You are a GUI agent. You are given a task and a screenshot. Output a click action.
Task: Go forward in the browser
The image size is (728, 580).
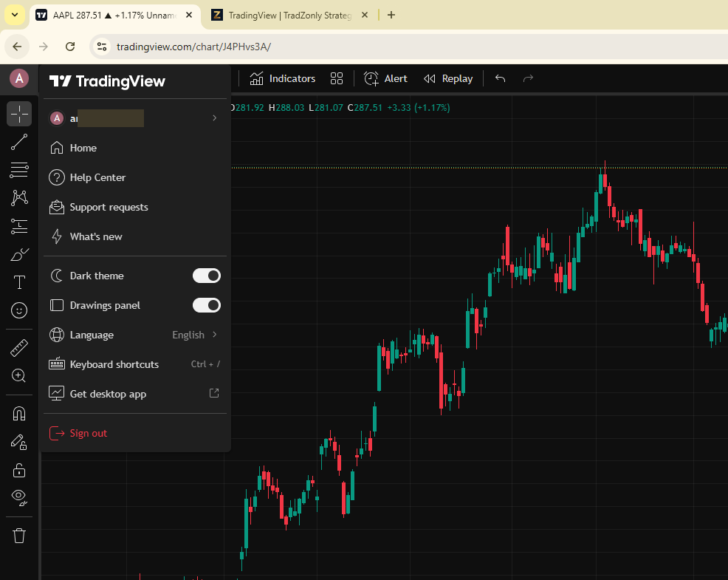coord(43,47)
